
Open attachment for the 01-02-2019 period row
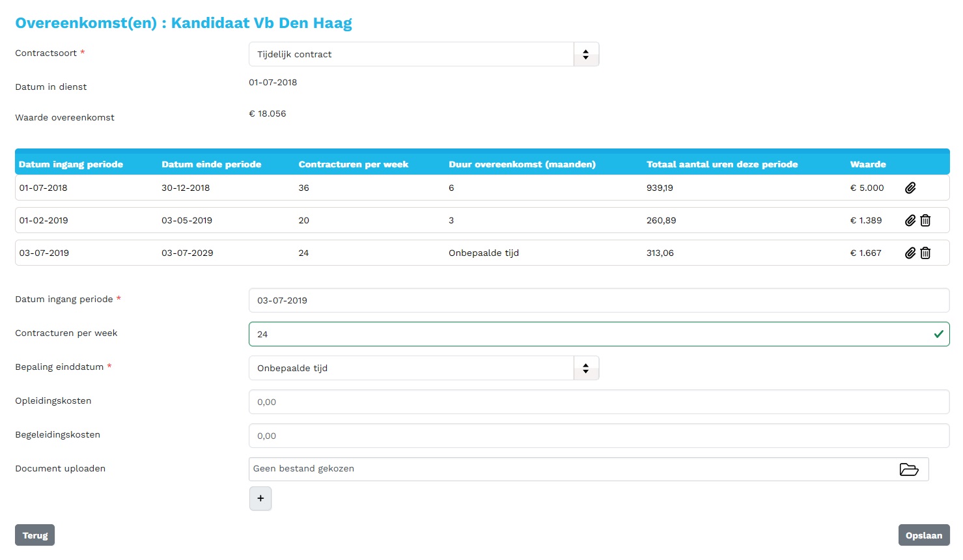click(x=910, y=220)
